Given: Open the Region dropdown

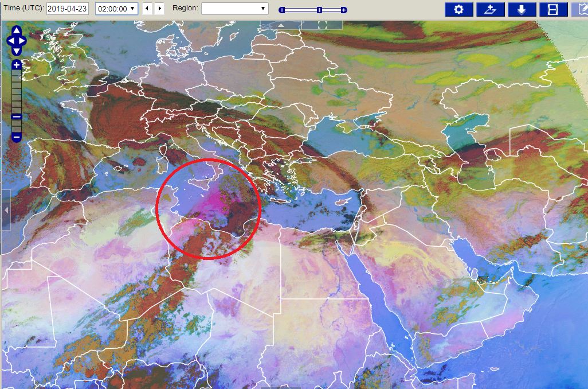Looking at the screenshot, I should [235, 9].
